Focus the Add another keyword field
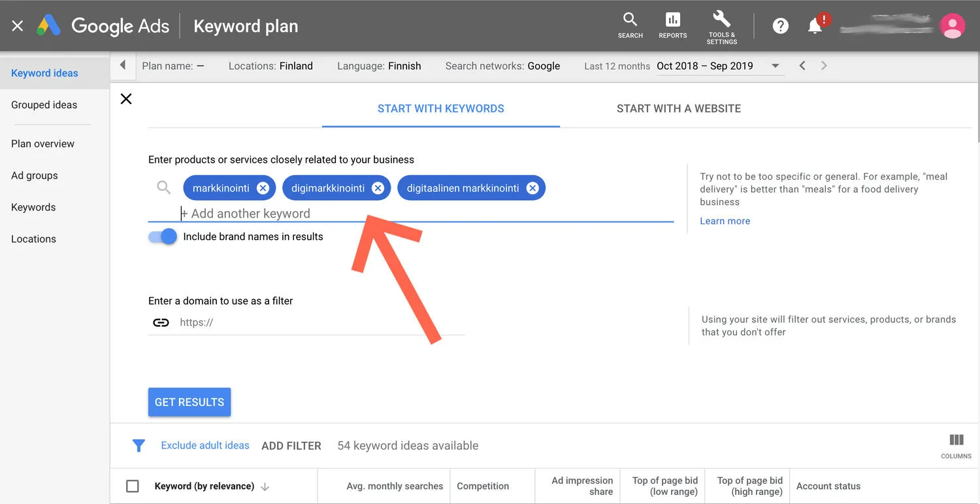 411,214
